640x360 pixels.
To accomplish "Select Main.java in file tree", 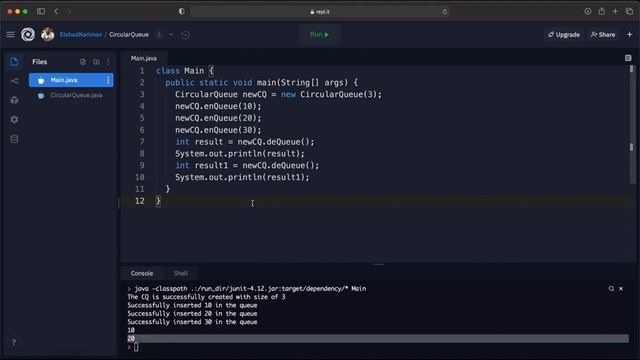I will (x=71, y=80).
